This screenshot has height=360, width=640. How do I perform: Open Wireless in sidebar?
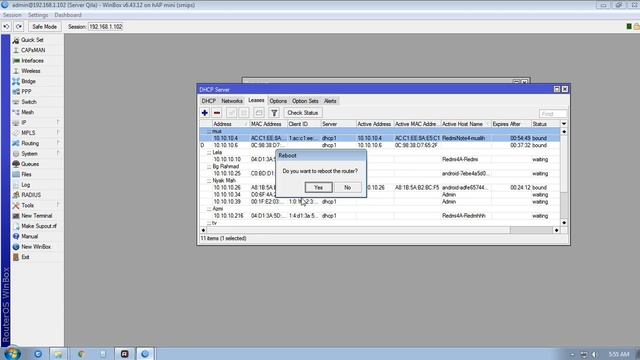(x=31, y=71)
